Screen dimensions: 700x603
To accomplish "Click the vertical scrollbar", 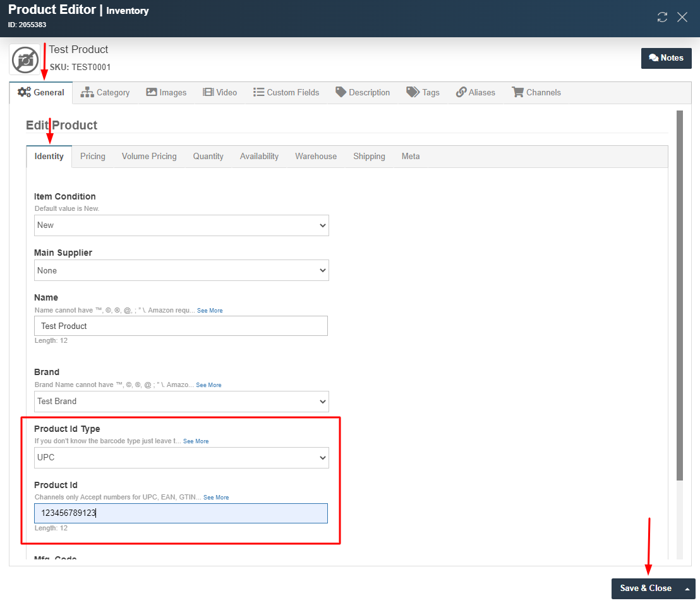I will 679,296.
